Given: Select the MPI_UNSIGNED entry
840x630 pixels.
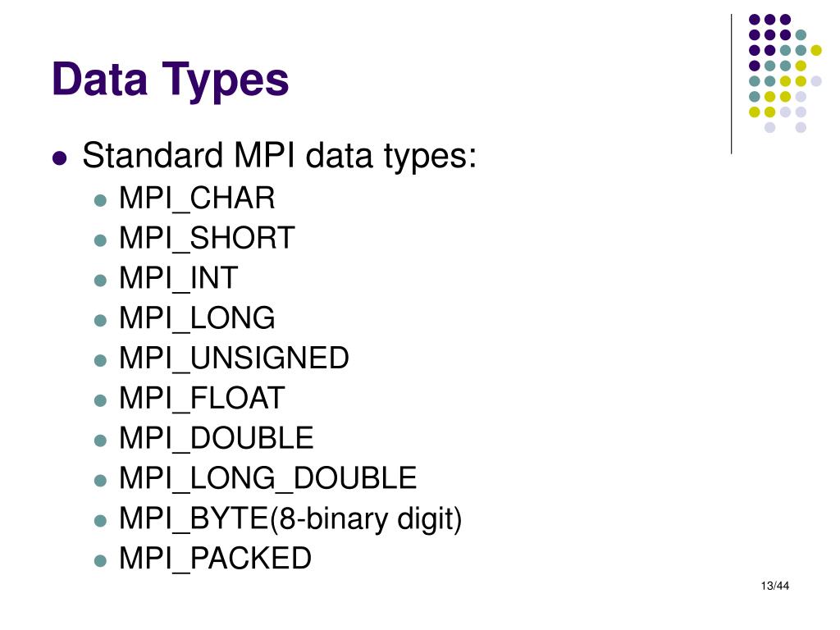Looking at the screenshot, I should tap(234, 358).
